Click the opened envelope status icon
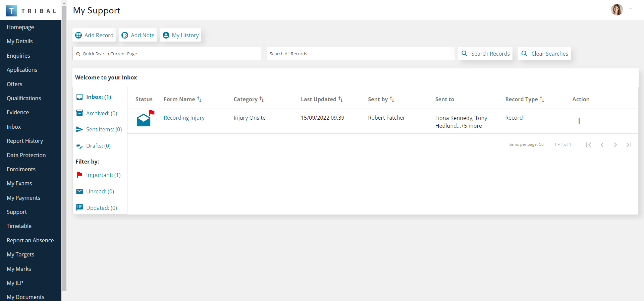Viewport: 644px width, 301px height. pos(144,120)
